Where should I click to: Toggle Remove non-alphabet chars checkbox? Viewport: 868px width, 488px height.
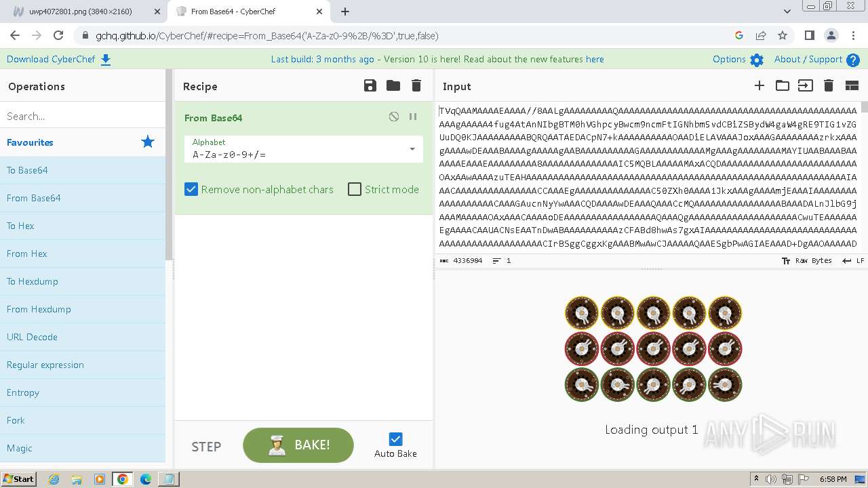[191, 189]
